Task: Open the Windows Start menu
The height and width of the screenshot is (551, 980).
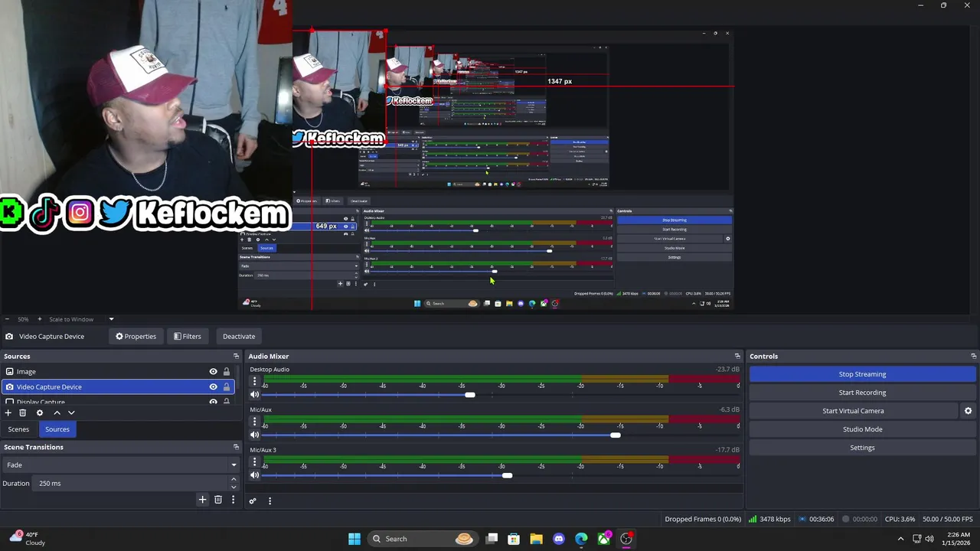Action: pyautogui.click(x=354, y=539)
